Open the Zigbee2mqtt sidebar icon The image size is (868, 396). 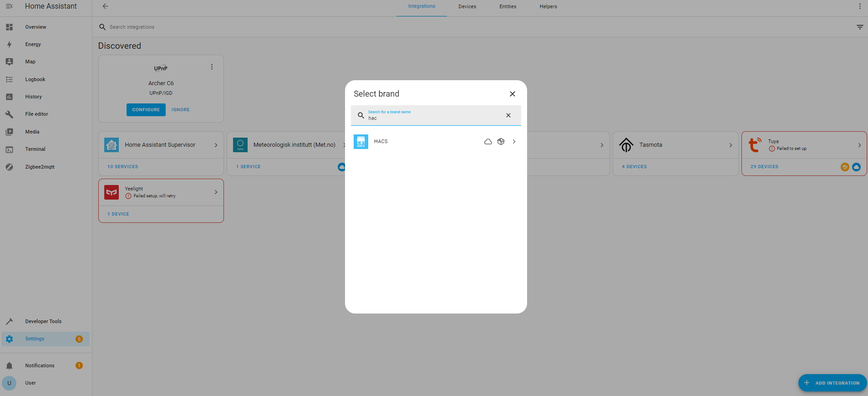pos(9,167)
